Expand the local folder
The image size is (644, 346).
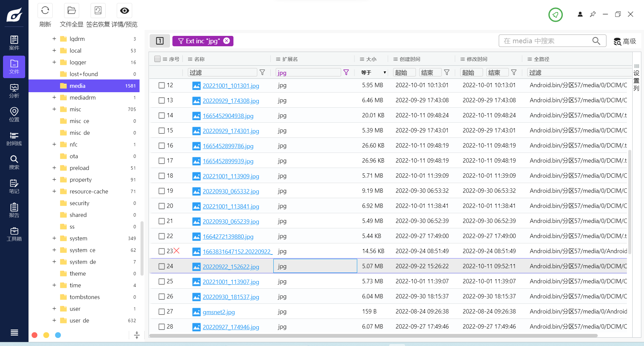click(54, 51)
